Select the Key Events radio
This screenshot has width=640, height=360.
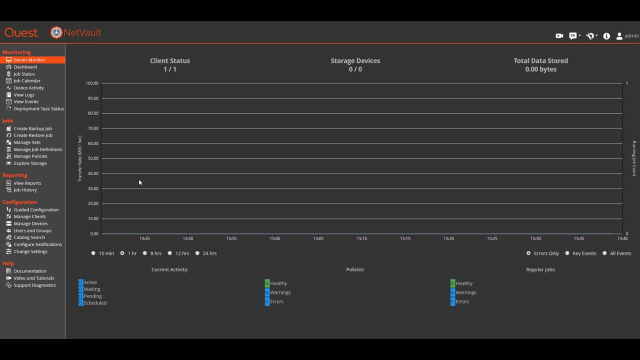[567, 253]
